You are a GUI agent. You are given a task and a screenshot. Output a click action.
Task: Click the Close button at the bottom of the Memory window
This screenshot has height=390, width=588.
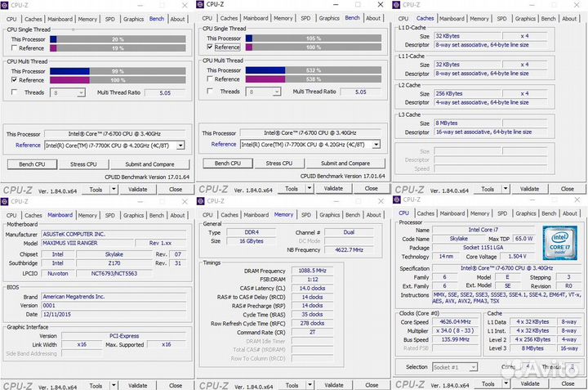[372, 385]
